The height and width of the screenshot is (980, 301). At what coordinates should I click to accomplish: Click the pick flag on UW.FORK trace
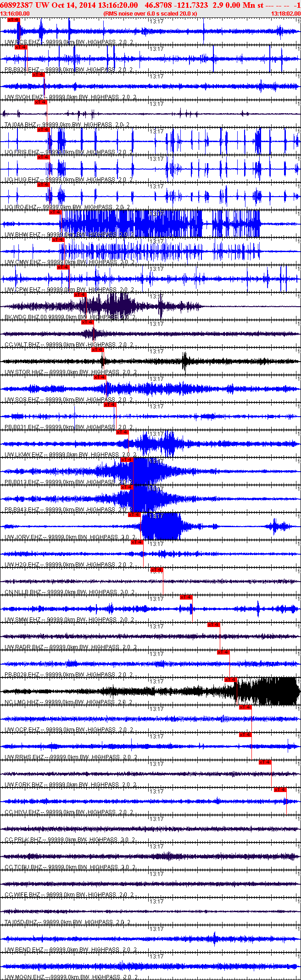pos(265,762)
